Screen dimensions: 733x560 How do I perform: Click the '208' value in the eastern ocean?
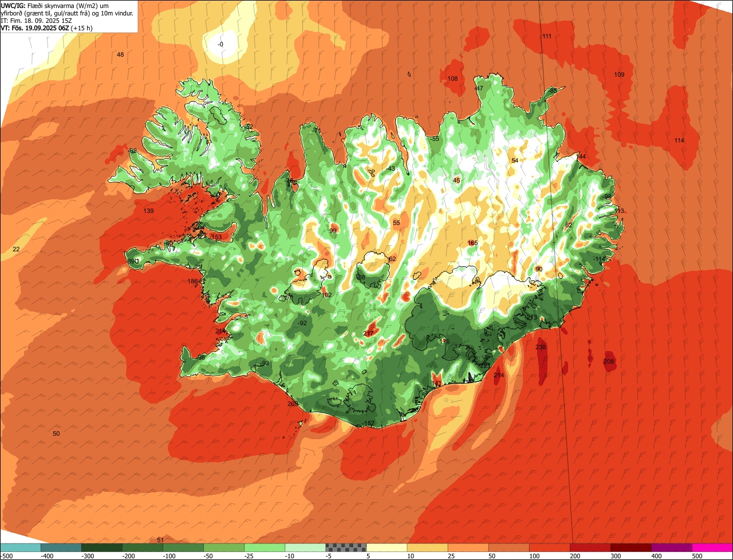click(609, 361)
